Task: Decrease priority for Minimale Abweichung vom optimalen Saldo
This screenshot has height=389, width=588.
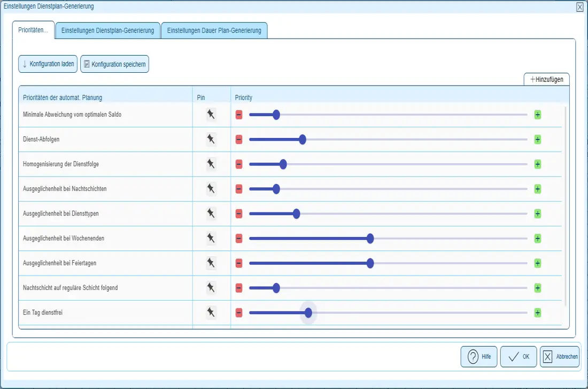Action: [x=239, y=115]
